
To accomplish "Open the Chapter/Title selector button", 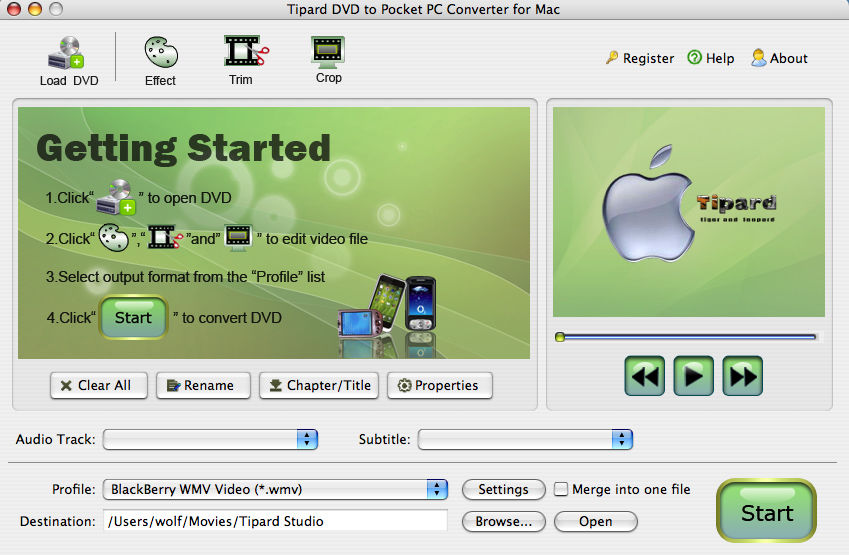I will point(319,386).
